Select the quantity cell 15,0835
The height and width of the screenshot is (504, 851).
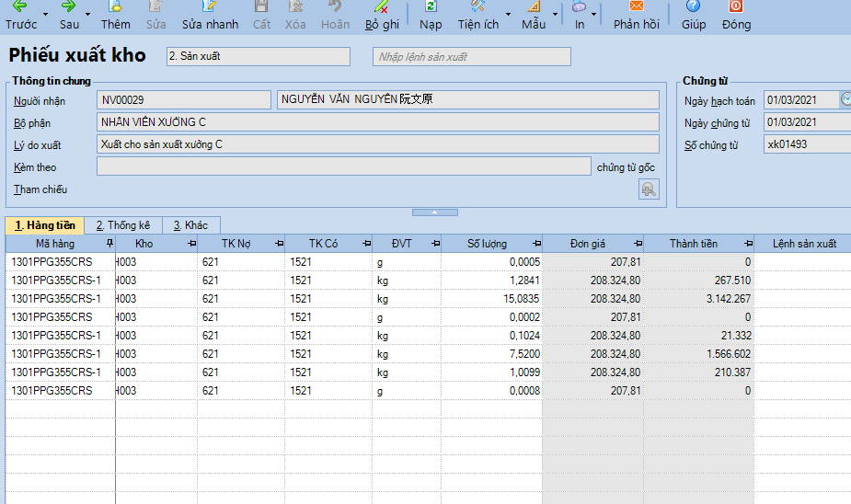pos(491,298)
